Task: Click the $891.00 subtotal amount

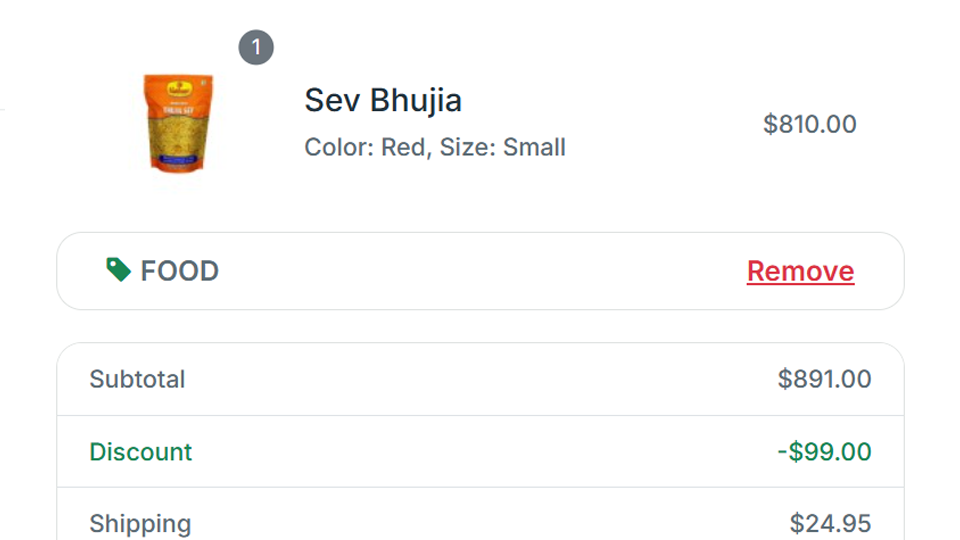Action: pyautogui.click(x=824, y=379)
